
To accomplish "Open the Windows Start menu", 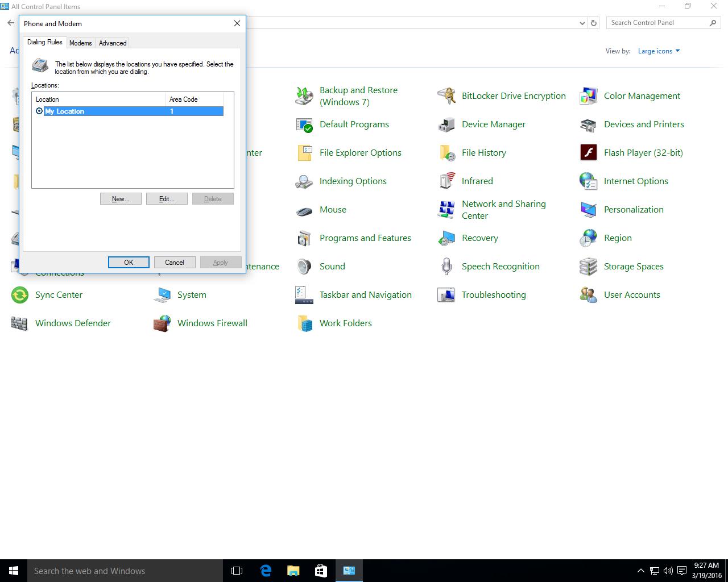I will pos(14,571).
